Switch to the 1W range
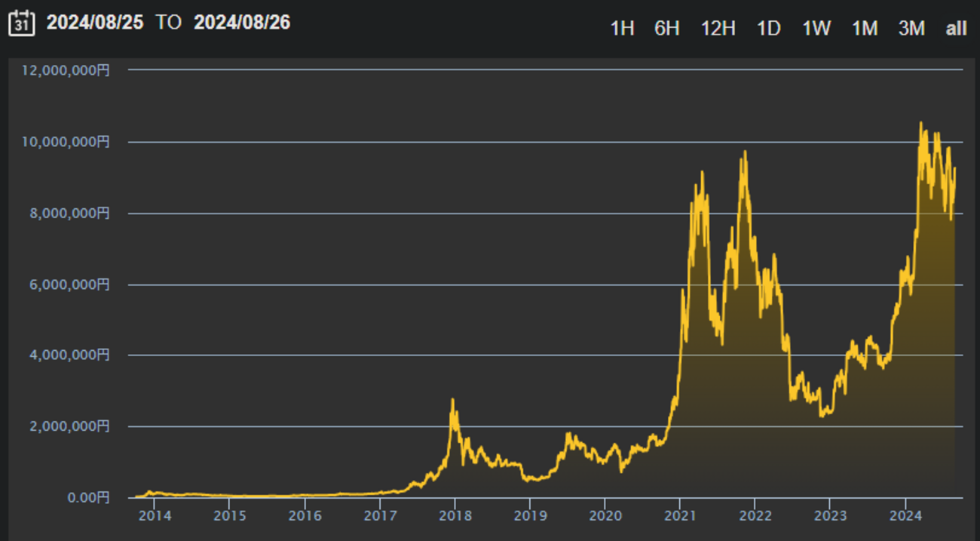The width and height of the screenshot is (980, 541). pyautogui.click(x=816, y=29)
